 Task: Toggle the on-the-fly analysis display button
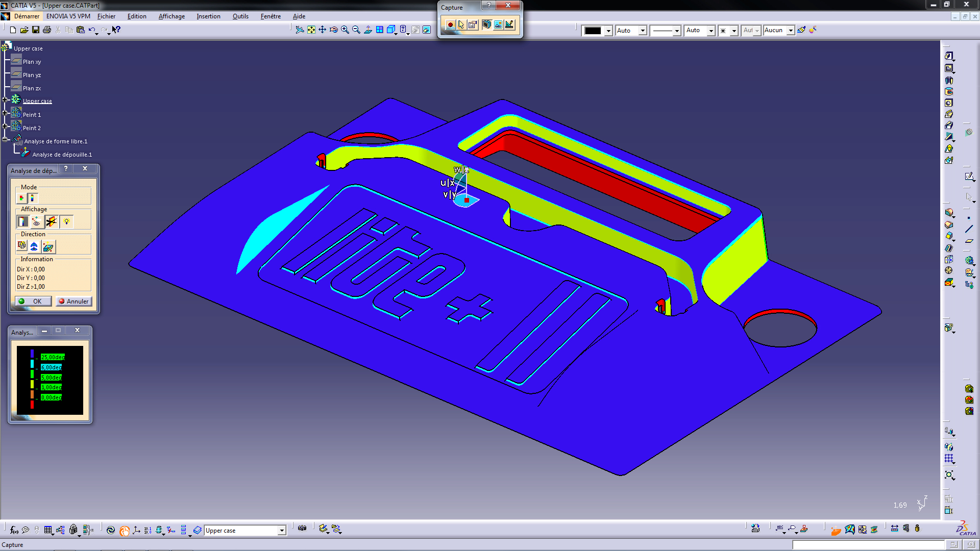coord(36,221)
